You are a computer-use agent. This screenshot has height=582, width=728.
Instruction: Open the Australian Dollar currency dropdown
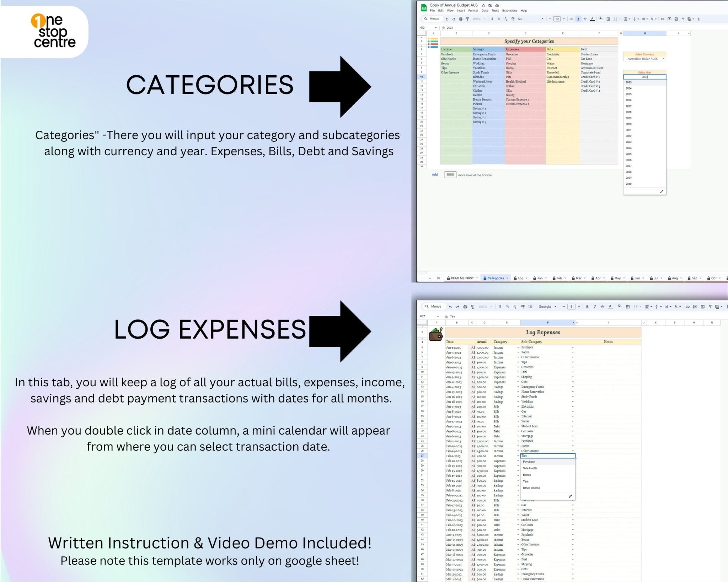click(x=663, y=59)
